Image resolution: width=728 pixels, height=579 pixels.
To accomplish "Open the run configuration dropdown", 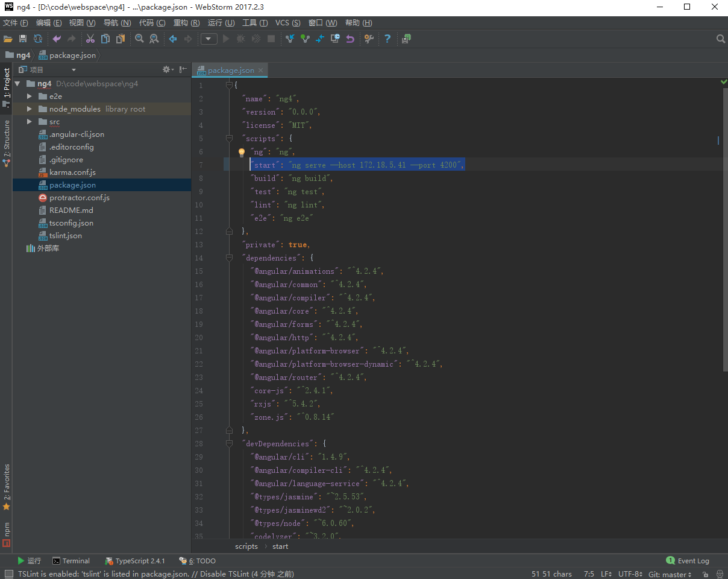I will (x=209, y=39).
